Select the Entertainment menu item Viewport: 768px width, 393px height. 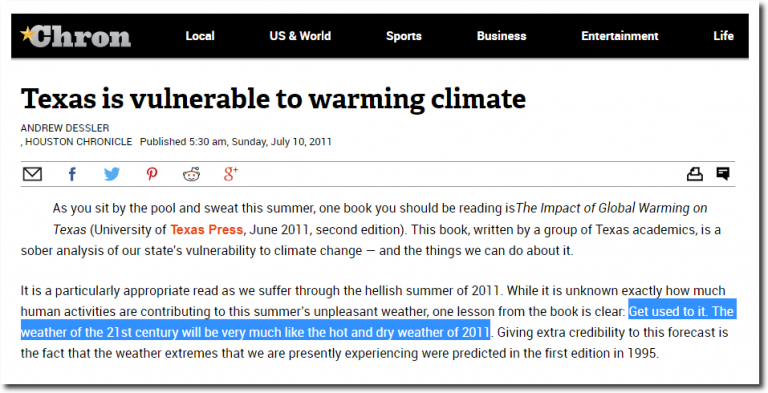pos(620,36)
